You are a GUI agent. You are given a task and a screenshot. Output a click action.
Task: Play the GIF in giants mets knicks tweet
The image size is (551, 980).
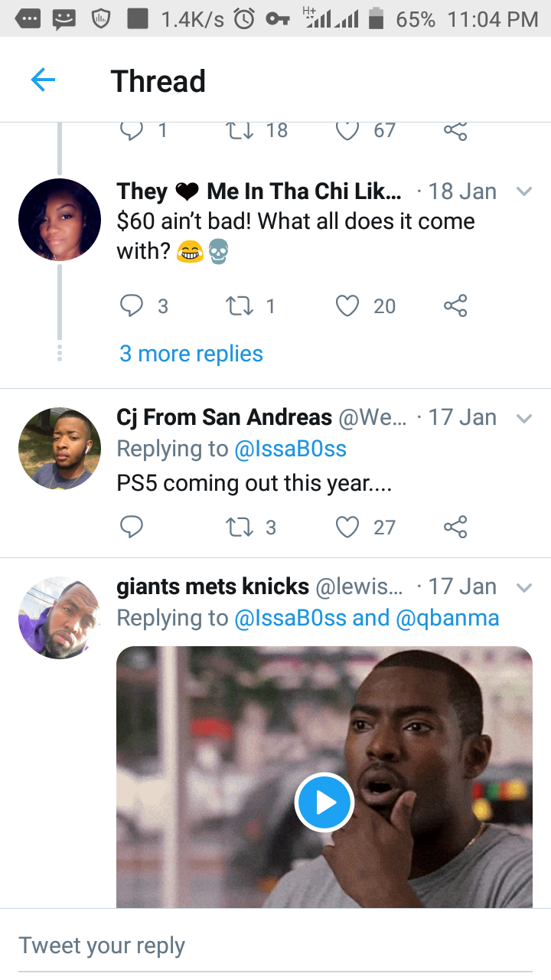click(324, 802)
